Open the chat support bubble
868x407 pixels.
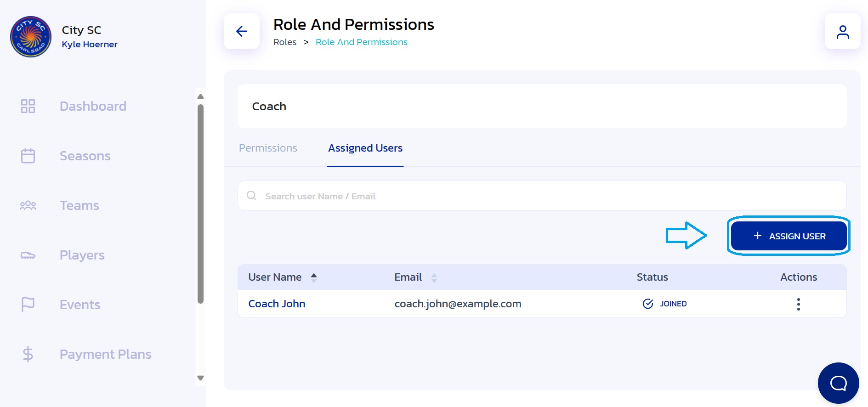838,383
